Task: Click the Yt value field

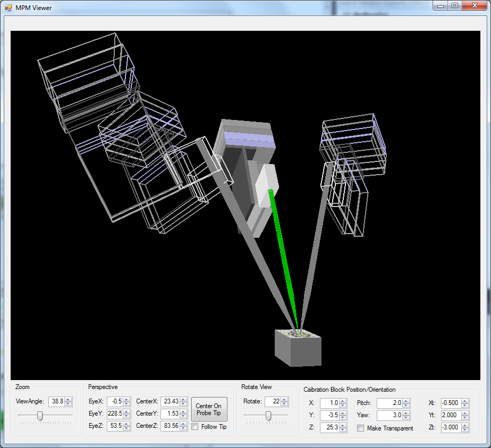Action: 451,415
